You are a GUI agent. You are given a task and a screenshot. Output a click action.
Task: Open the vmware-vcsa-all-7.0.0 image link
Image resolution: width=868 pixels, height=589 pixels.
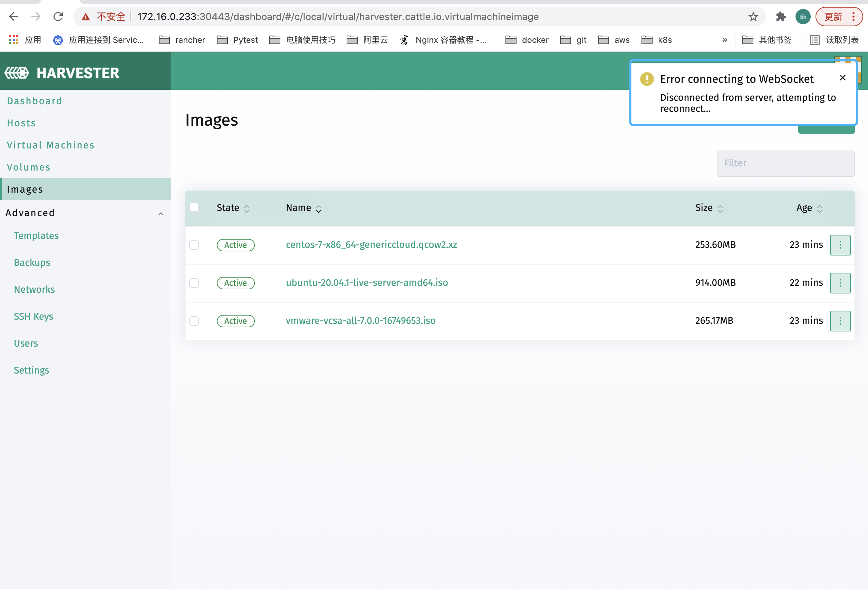(x=360, y=320)
